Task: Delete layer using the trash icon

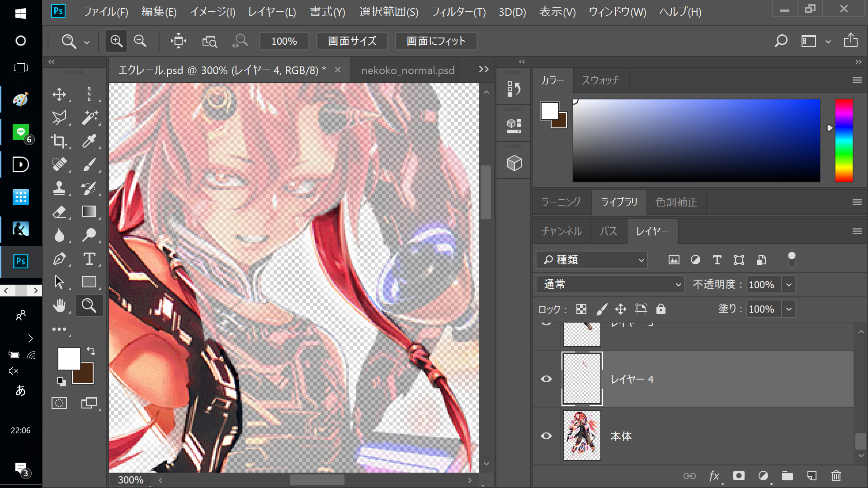Action: tap(836, 476)
